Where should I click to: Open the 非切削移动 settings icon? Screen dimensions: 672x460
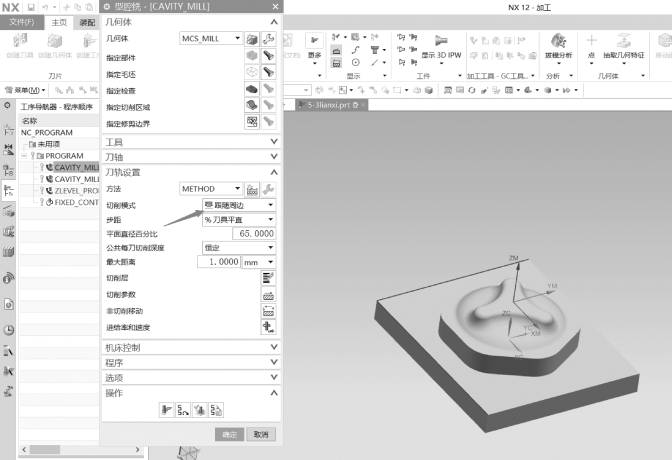268,311
